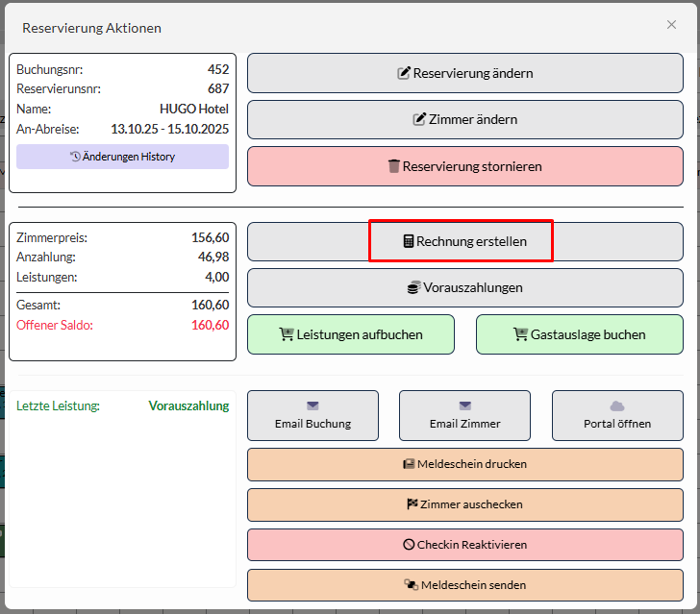The height and width of the screenshot is (614, 700).
Task: Close the Reservierung Aktionen dialog
Action: coord(671,25)
